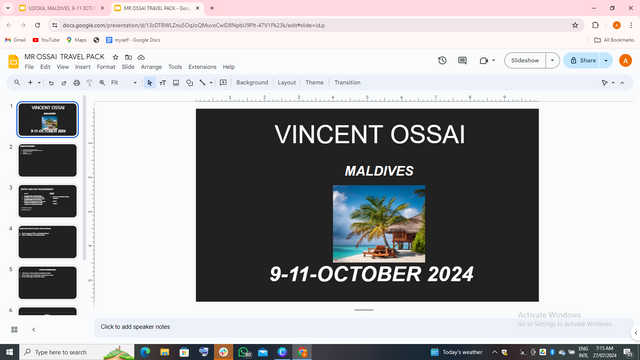Collapse the slide filmstrip panel
This screenshot has height=360, width=640.
click(33, 329)
